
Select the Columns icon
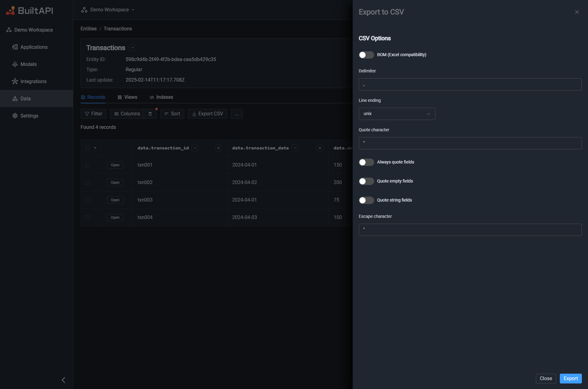click(116, 114)
